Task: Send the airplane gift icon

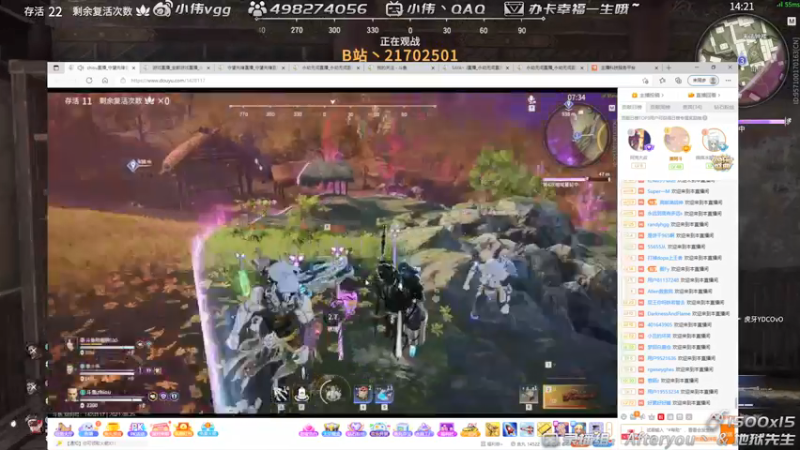Action: 527,430
